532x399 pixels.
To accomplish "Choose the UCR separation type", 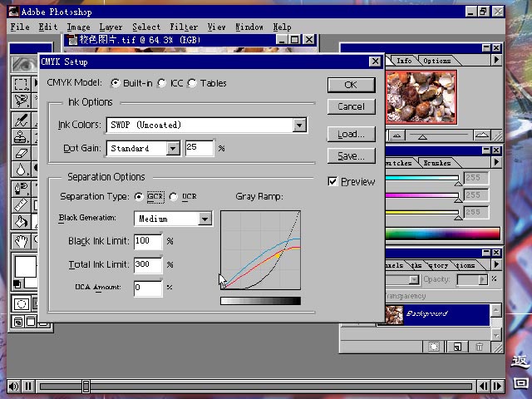I will (174, 197).
